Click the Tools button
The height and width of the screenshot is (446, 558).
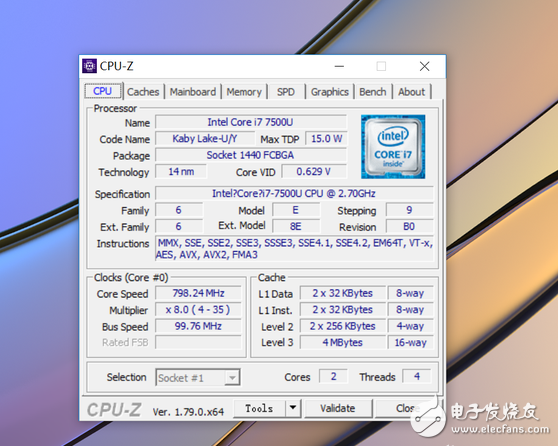[259, 408]
